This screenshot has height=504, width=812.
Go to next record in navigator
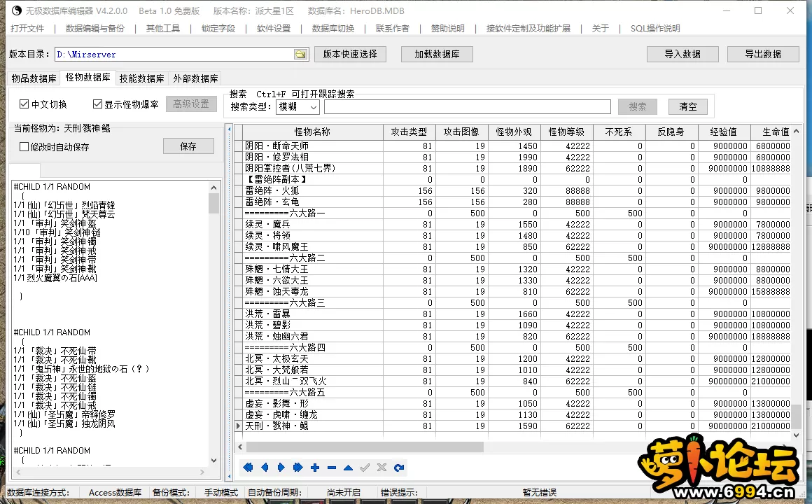tap(281, 467)
